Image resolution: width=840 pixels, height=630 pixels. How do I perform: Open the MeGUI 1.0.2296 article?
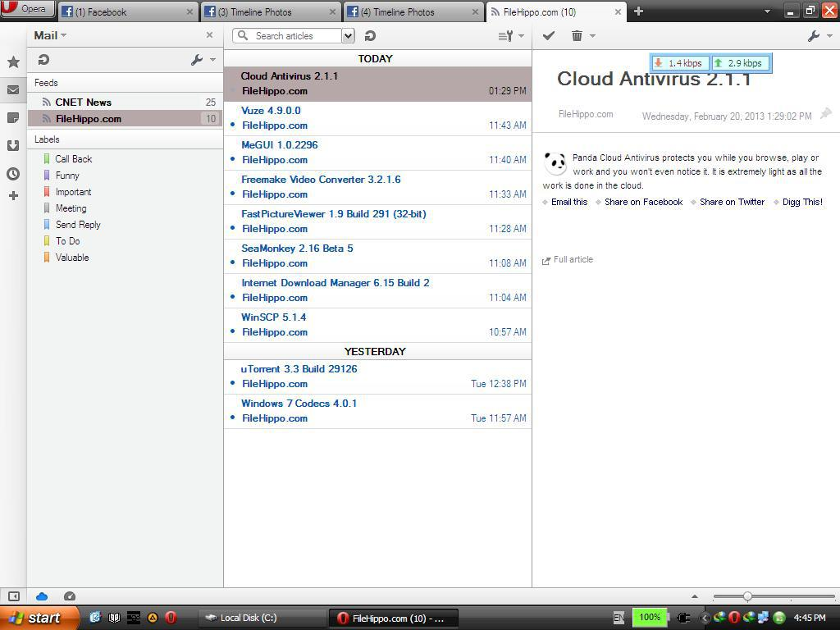tap(377, 152)
